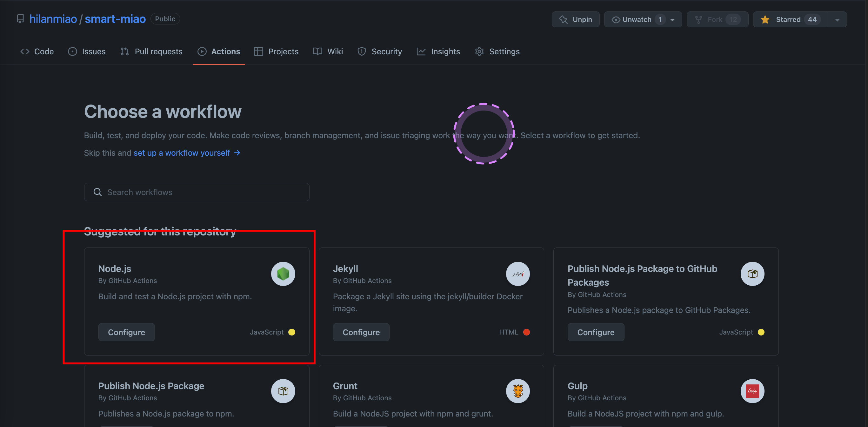Open the hilanmiao owner link
This screenshot has height=427, width=868.
coord(53,19)
